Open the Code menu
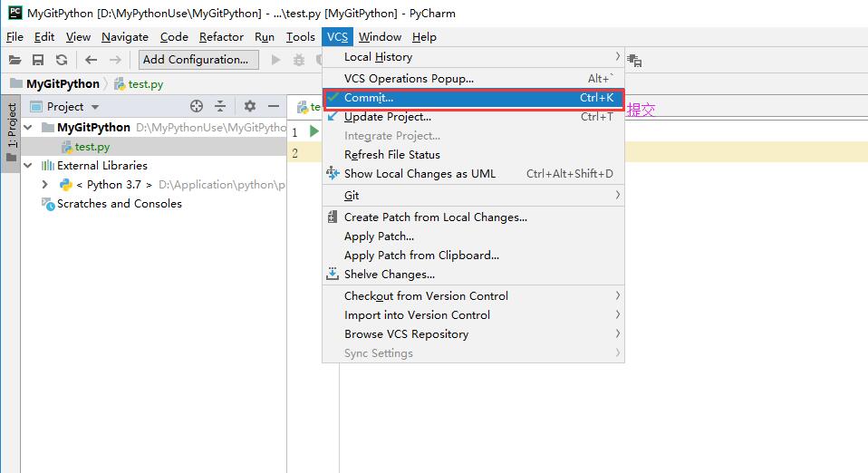The width and height of the screenshot is (868, 473). (174, 36)
